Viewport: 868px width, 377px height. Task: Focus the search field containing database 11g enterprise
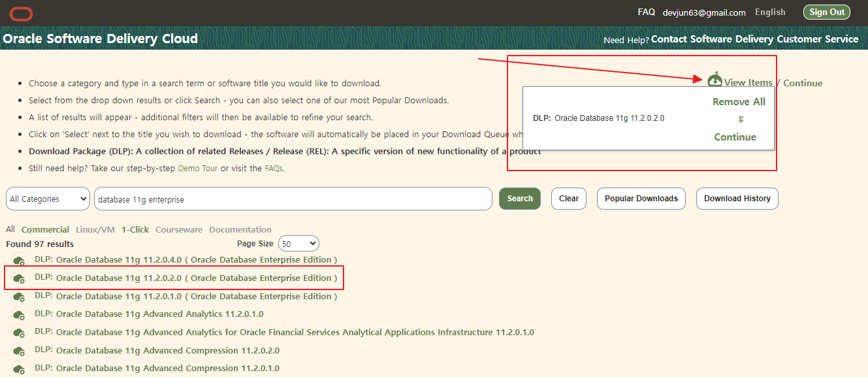(x=293, y=199)
